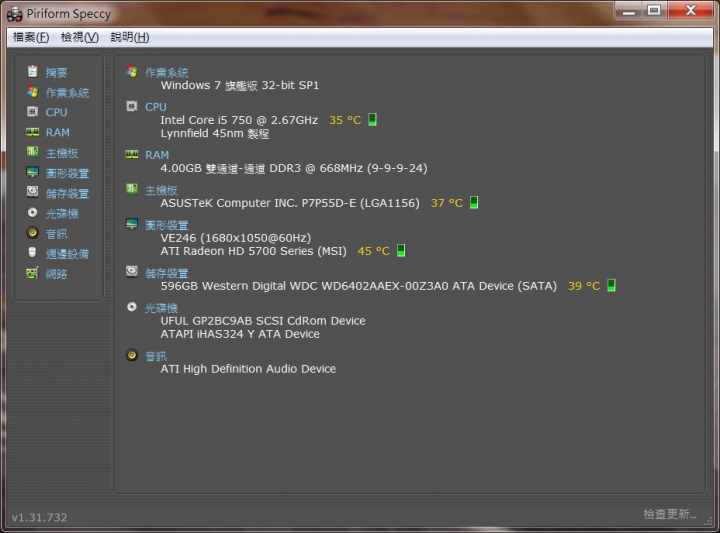Viewport: 720px width, 533px height.
Task: Open the 作業系統 heading link in summary
Action: click(x=167, y=73)
